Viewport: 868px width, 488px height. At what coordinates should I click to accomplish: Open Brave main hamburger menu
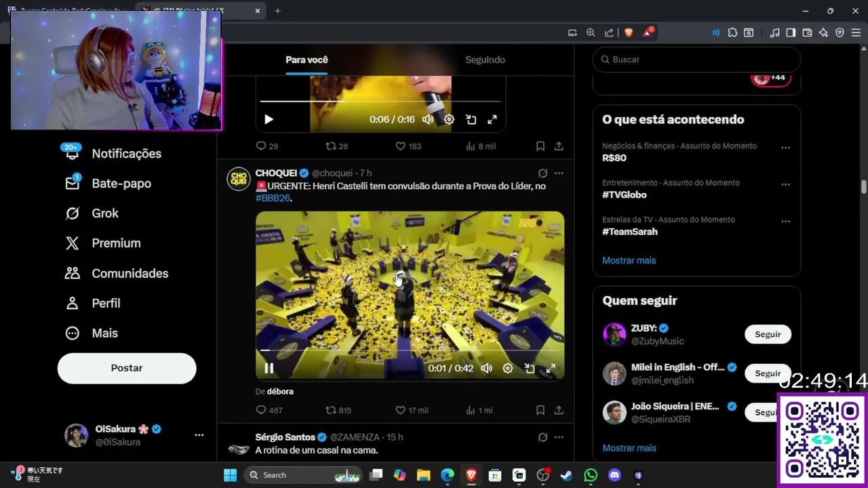(x=856, y=33)
